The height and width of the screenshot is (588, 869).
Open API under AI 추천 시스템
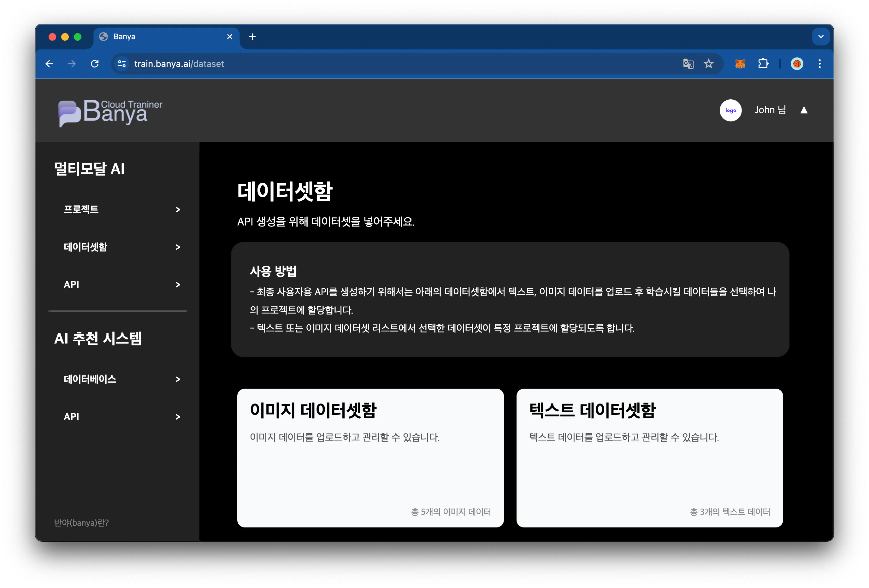tap(71, 416)
